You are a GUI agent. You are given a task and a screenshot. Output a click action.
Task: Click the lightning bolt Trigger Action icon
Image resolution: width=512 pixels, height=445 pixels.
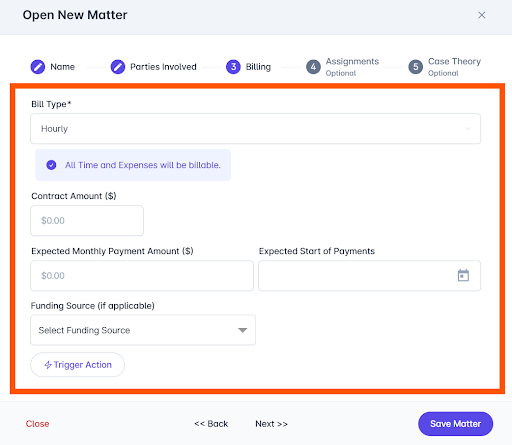pyautogui.click(x=48, y=365)
